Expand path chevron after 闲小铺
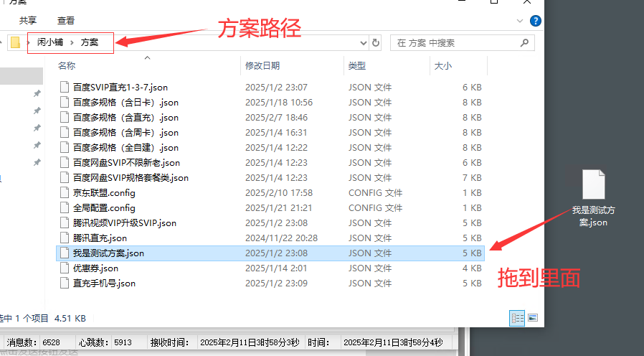Screen dimensions: 644x356 72,42
